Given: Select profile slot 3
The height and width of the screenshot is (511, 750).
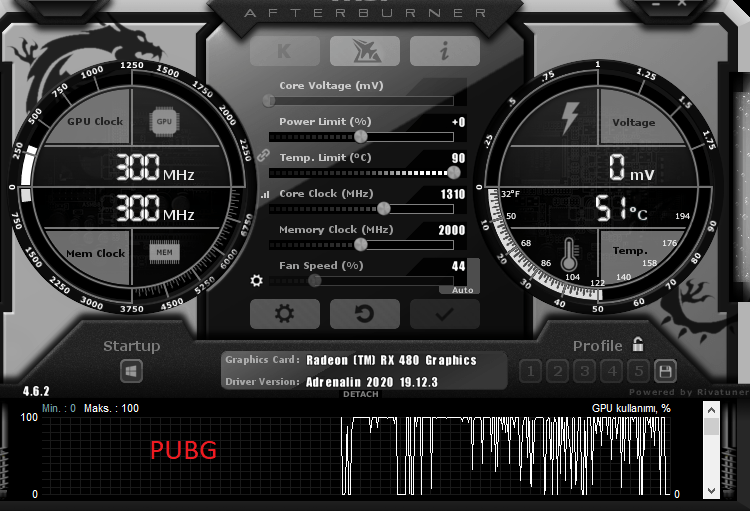Looking at the screenshot, I should [585, 371].
